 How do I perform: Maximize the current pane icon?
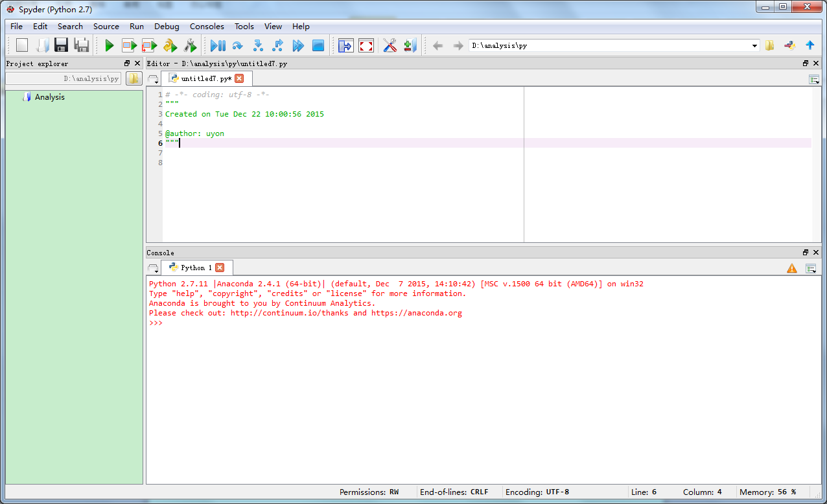pos(346,45)
